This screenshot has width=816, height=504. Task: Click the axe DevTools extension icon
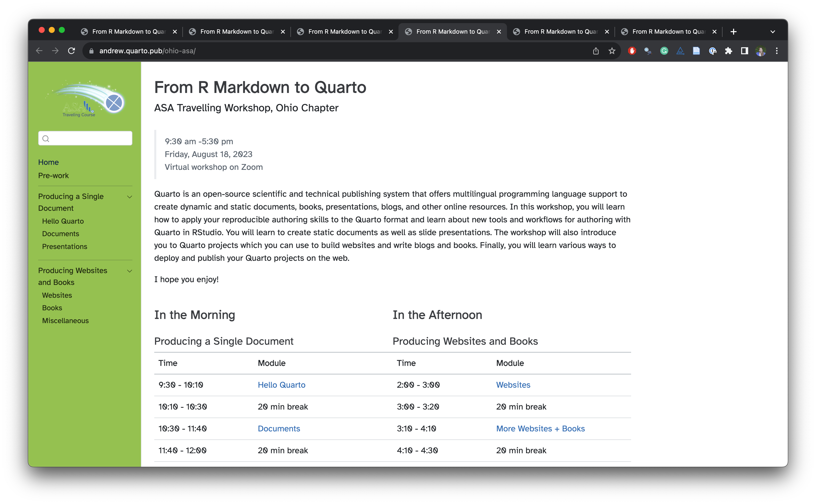(680, 51)
